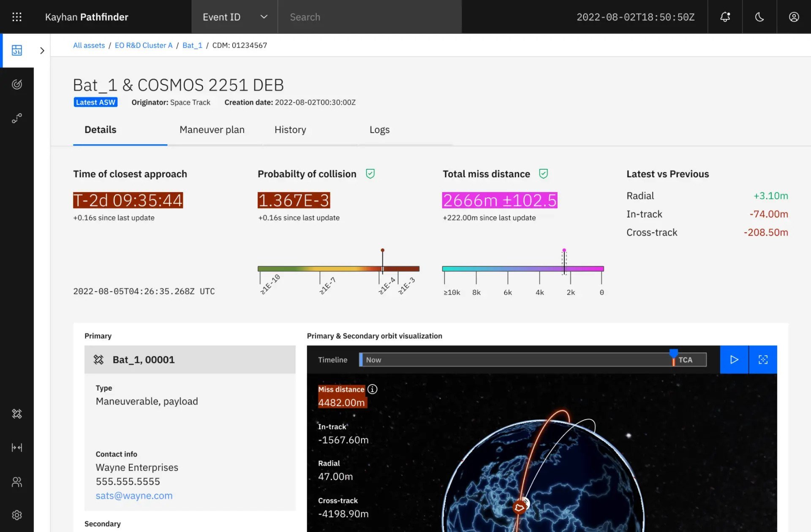Play the orbit visualization timeline
The width and height of the screenshot is (811, 532).
coord(734,359)
